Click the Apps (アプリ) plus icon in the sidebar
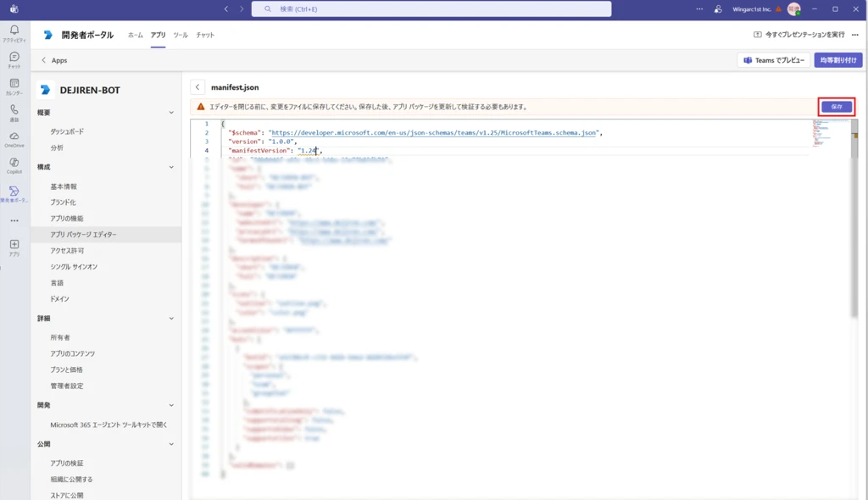Screen dimensions: 868x500 pos(14,245)
